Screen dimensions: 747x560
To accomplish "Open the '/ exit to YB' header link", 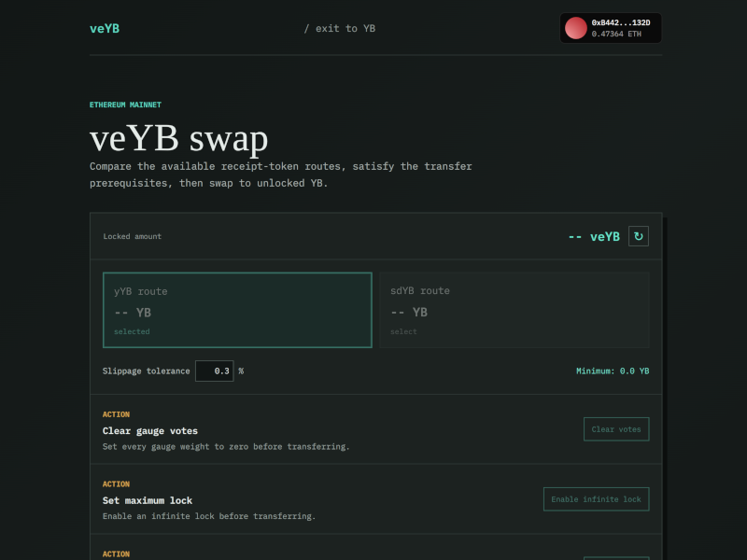I will pos(340,29).
